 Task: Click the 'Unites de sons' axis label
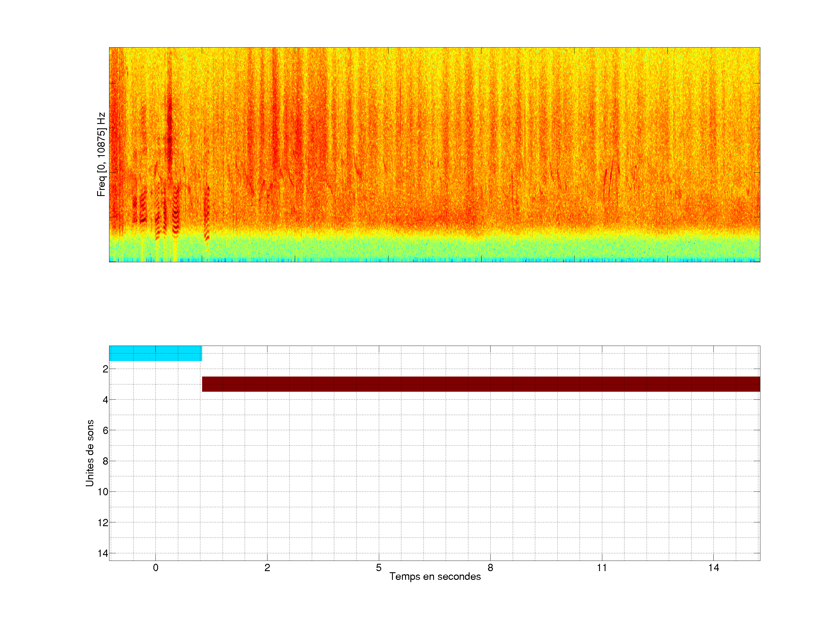coord(90,453)
